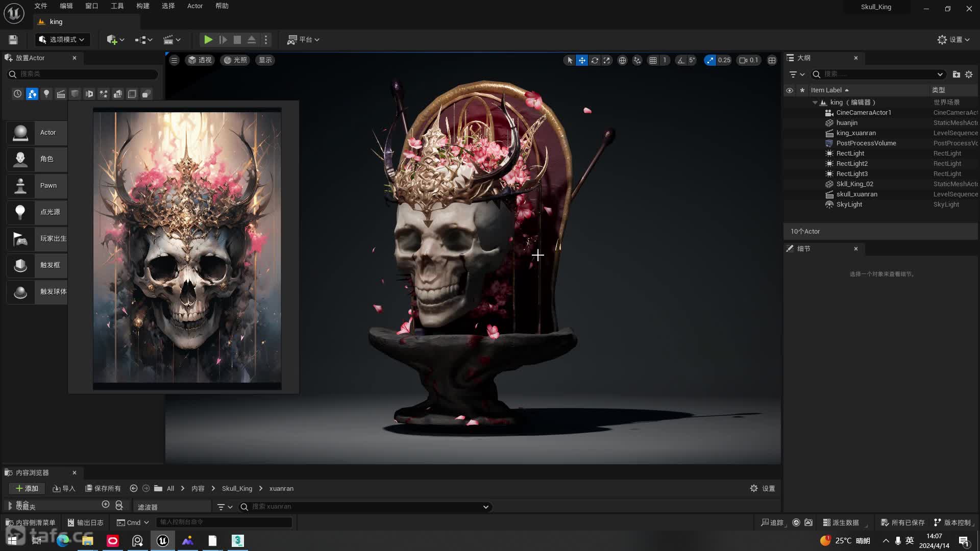Select PostProcessVolume in the outliner
Screen dimensions: 980x551
[866, 143]
